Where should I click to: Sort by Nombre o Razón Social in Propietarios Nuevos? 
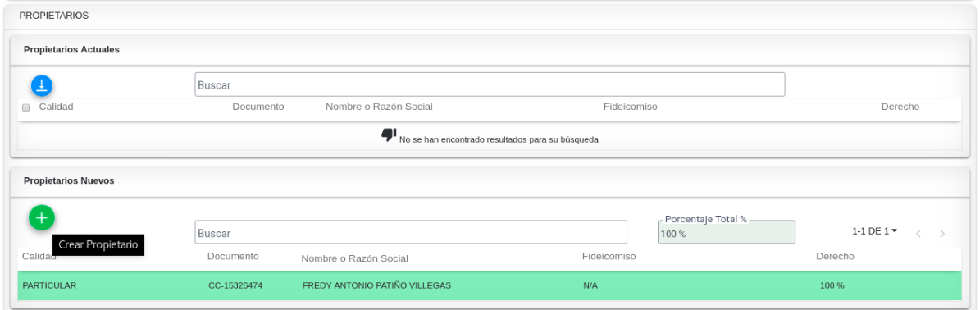point(354,259)
